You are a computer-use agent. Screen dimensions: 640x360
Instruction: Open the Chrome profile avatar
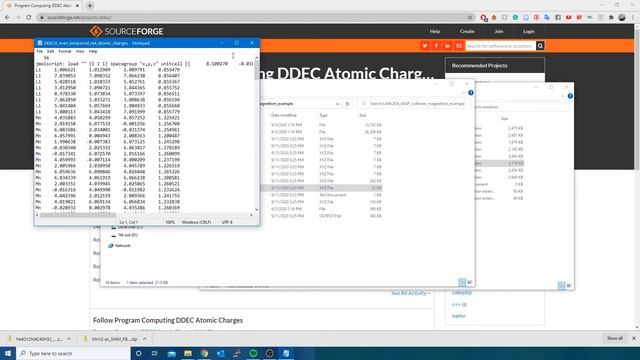tap(622, 17)
